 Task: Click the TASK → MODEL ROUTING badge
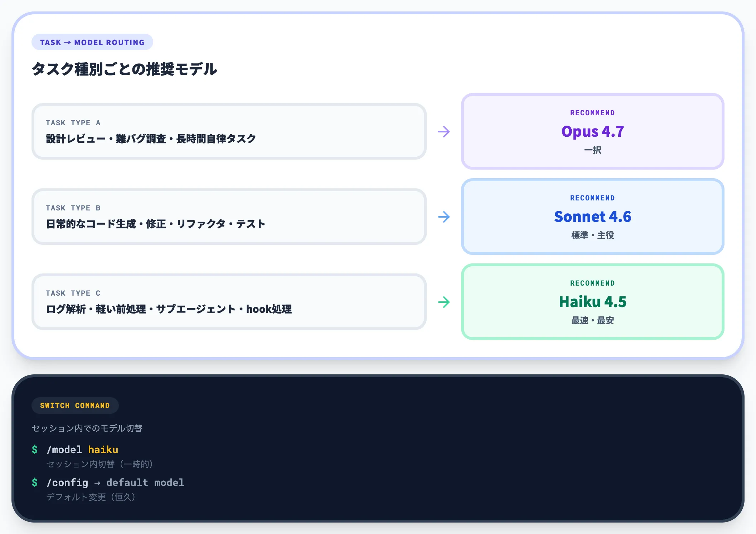pyautogui.click(x=92, y=42)
